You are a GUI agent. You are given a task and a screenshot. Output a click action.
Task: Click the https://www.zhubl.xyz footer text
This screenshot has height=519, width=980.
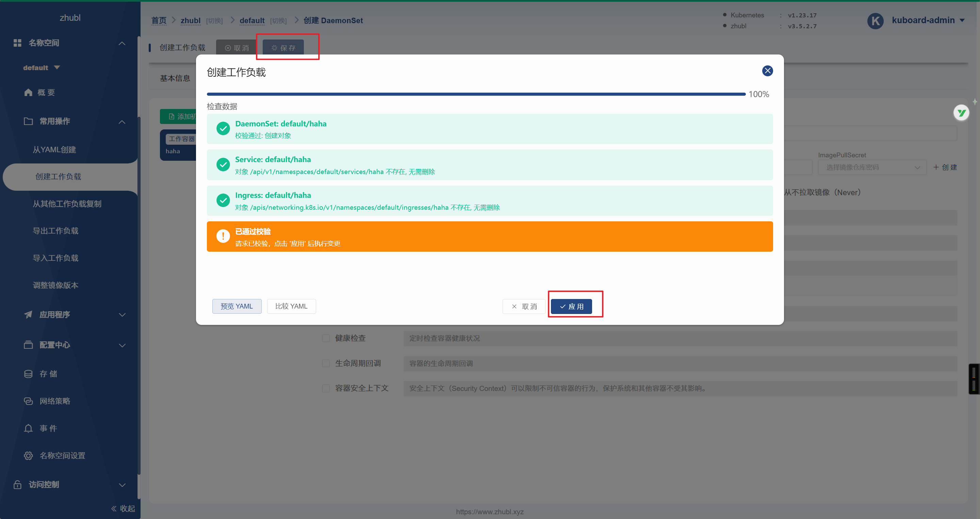pyautogui.click(x=490, y=512)
